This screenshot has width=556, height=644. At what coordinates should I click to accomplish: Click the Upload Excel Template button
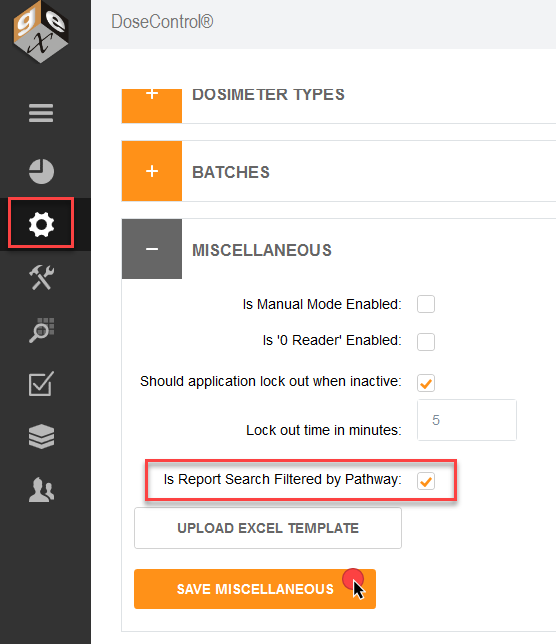tap(268, 528)
